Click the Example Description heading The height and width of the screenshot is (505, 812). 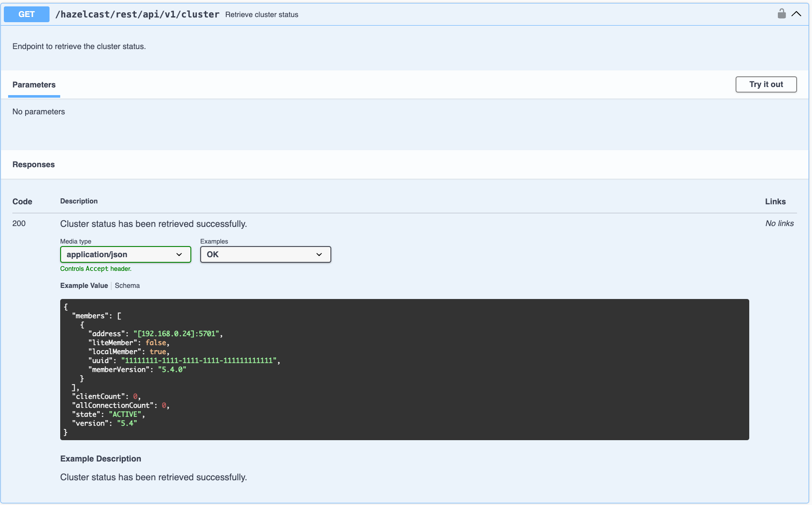(101, 459)
